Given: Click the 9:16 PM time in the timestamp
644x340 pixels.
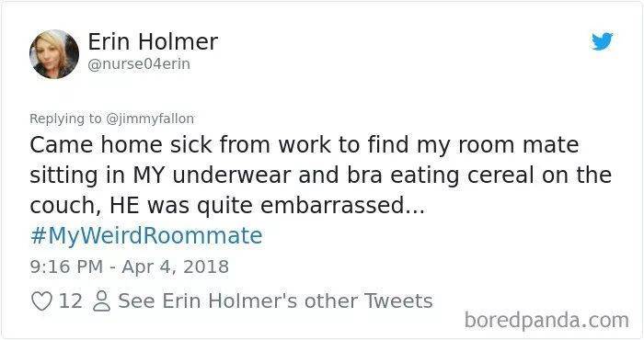Looking at the screenshot, I should point(66,266).
